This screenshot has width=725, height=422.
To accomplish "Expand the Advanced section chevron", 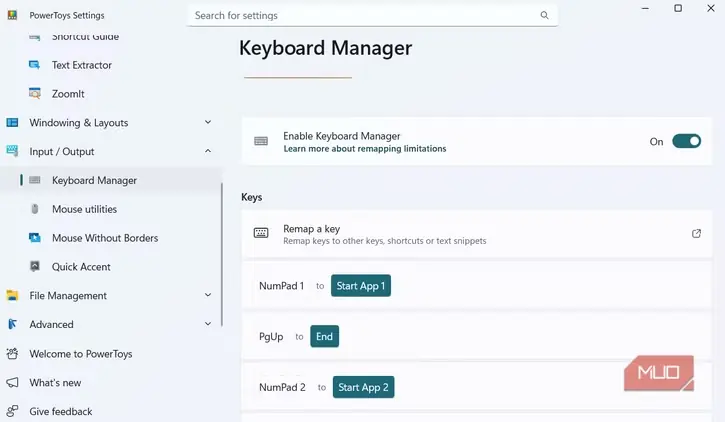I will [x=208, y=324].
